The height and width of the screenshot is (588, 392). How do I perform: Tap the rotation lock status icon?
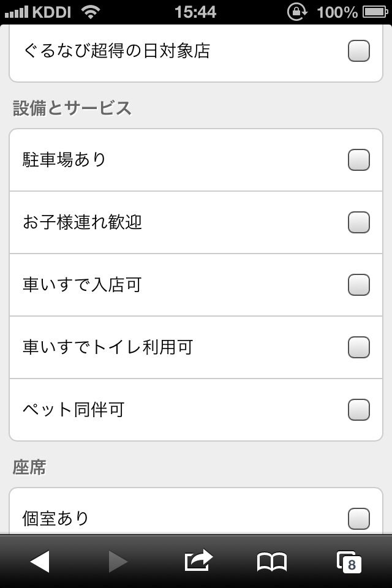click(298, 12)
